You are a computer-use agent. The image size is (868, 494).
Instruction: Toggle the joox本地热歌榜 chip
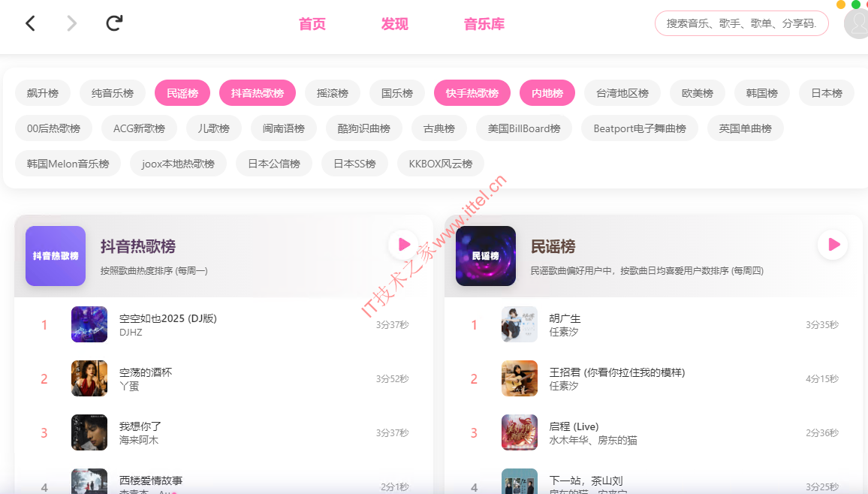tap(178, 164)
